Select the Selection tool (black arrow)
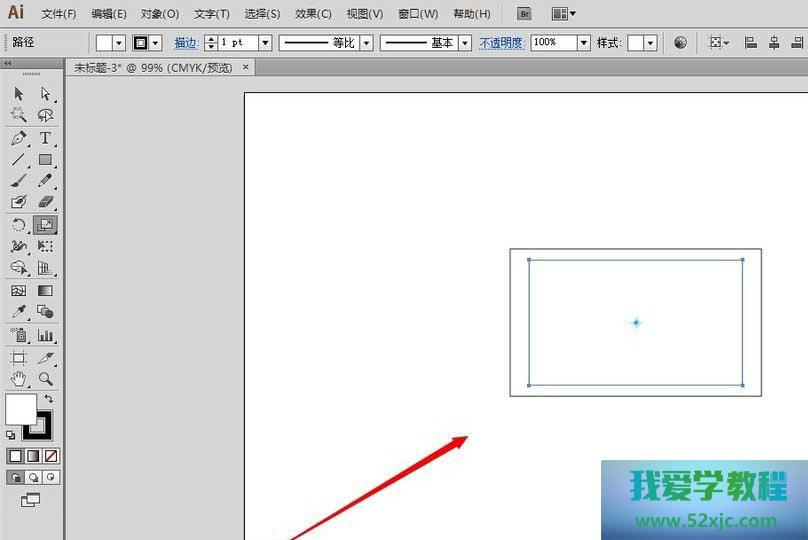808x540 pixels. click(19, 93)
